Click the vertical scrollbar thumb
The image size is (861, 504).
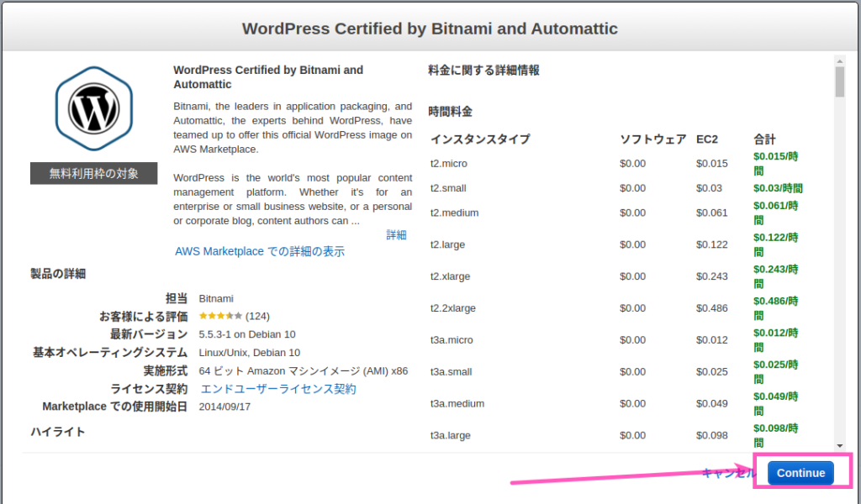(840, 82)
